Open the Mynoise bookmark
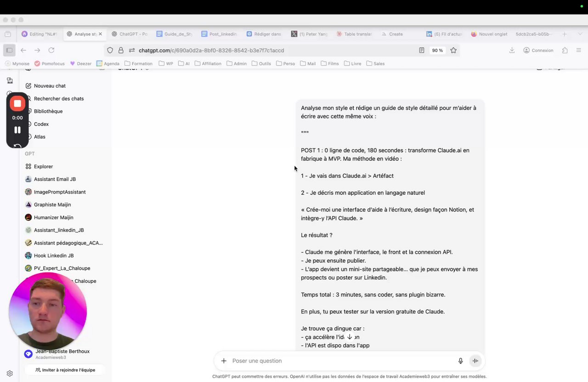This screenshot has width=588, height=382. (x=17, y=63)
